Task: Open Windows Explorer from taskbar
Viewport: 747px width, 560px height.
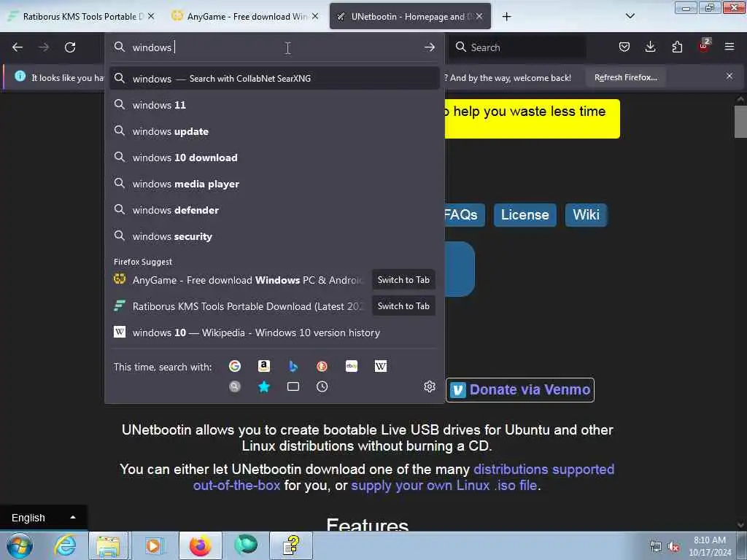Action: tap(109, 545)
